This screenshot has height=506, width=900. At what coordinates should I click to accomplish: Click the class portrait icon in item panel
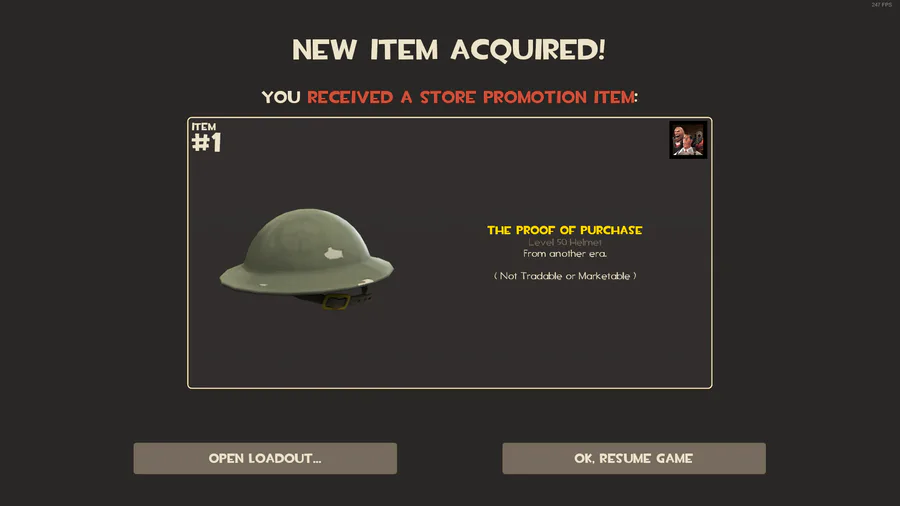[688, 139]
